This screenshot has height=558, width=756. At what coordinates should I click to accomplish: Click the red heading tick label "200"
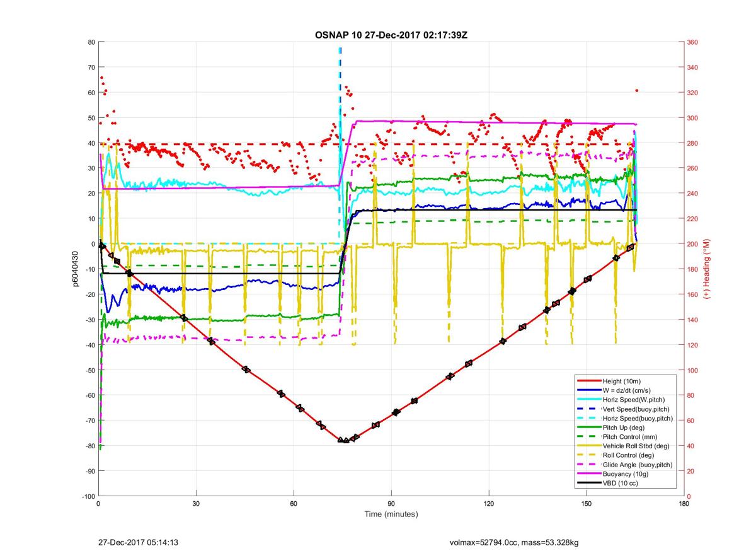click(x=692, y=244)
